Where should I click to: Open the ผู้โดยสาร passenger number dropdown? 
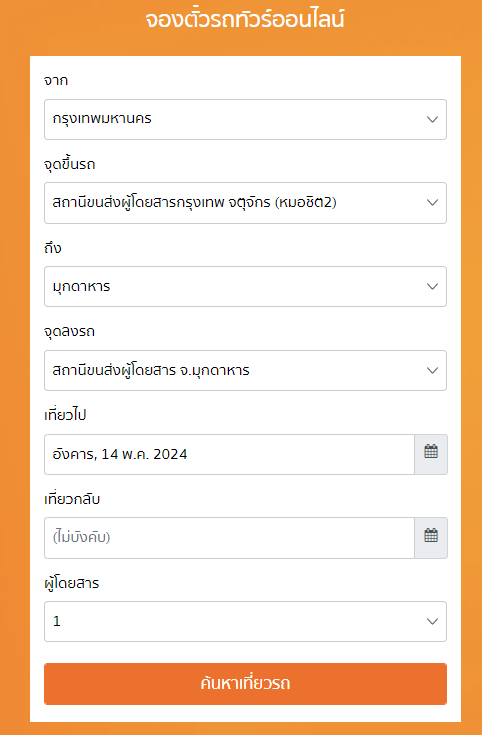(245, 622)
